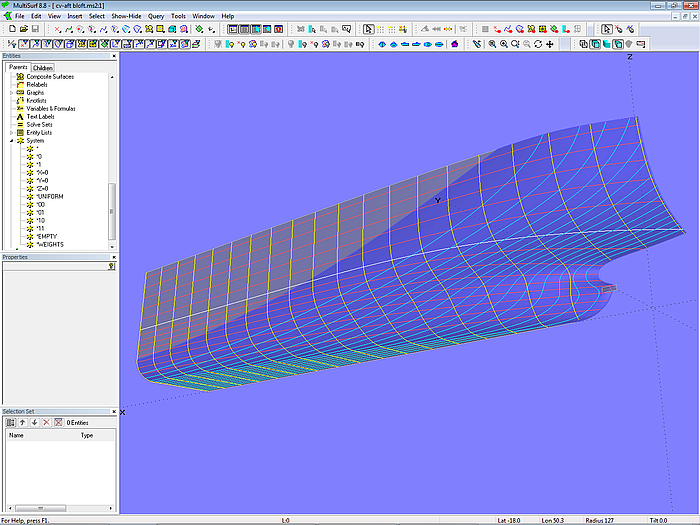Expand the Entity Lists tree node
The height and width of the screenshot is (525, 700).
pyautogui.click(x=12, y=133)
